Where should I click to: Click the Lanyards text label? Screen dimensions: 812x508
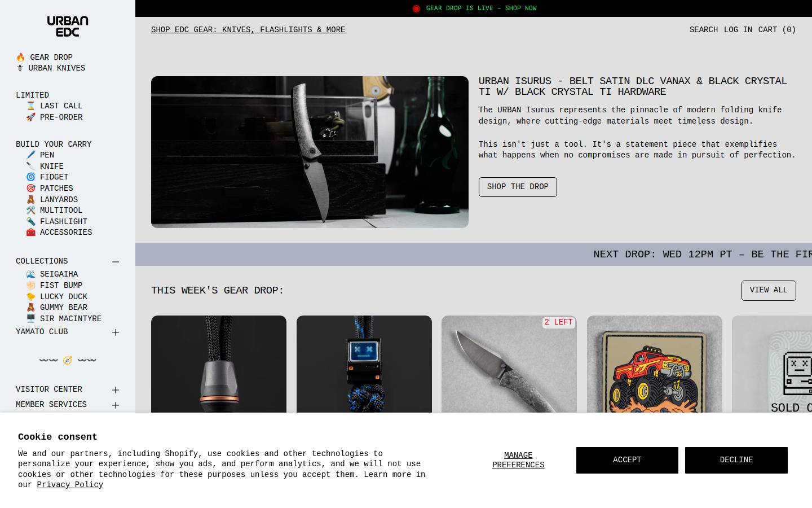59,200
